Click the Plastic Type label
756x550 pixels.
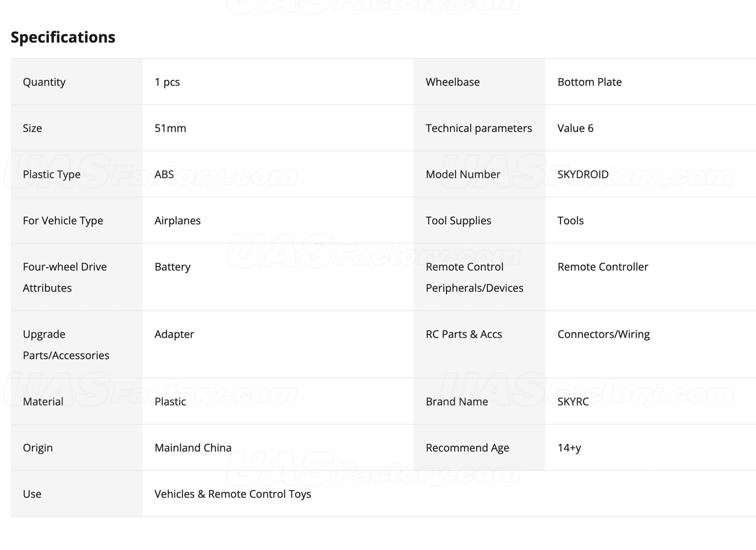(x=52, y=174)
